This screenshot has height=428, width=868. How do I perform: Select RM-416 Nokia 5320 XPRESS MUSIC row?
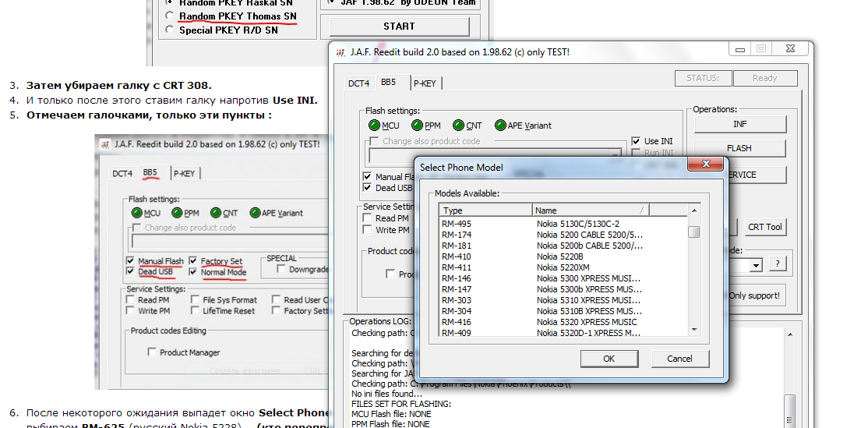563,322
